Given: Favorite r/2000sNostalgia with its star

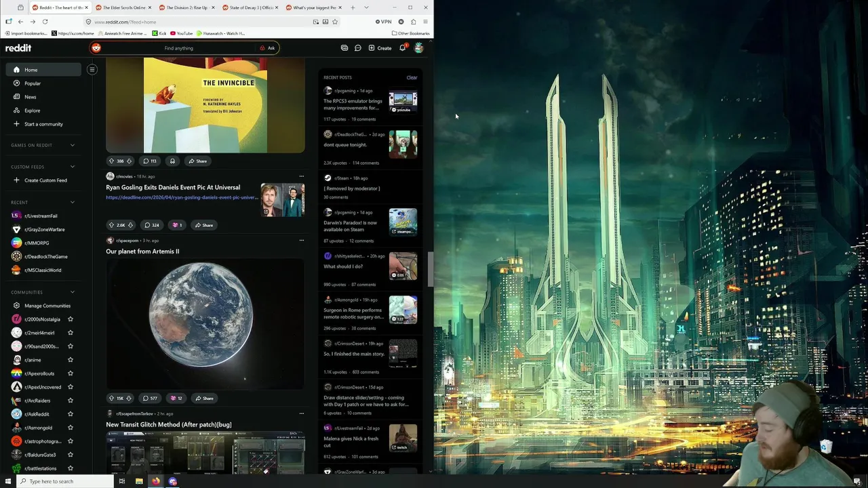Looking at the screenshot, I should 70,319.
